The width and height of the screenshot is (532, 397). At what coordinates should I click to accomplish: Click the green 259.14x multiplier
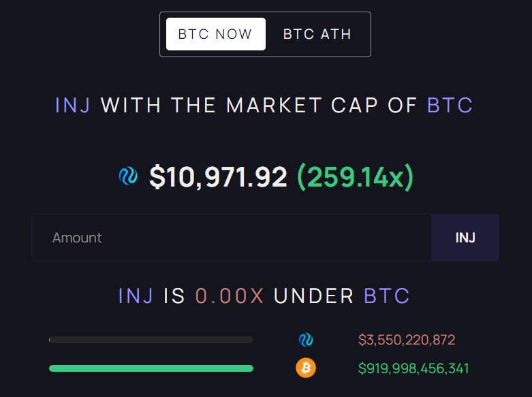pyautogui.click(x=355, y=176)
